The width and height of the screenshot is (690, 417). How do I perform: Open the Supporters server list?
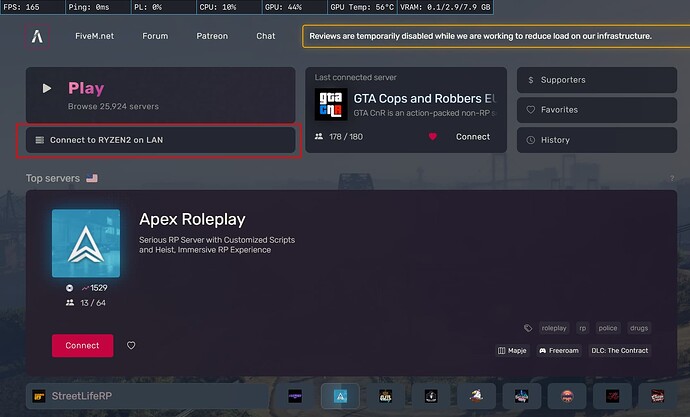click(595, 80)
